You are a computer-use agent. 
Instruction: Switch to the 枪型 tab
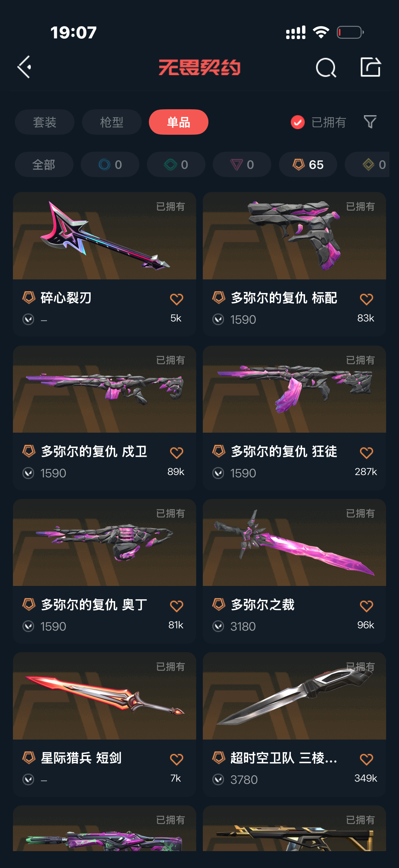pos(111,122)
